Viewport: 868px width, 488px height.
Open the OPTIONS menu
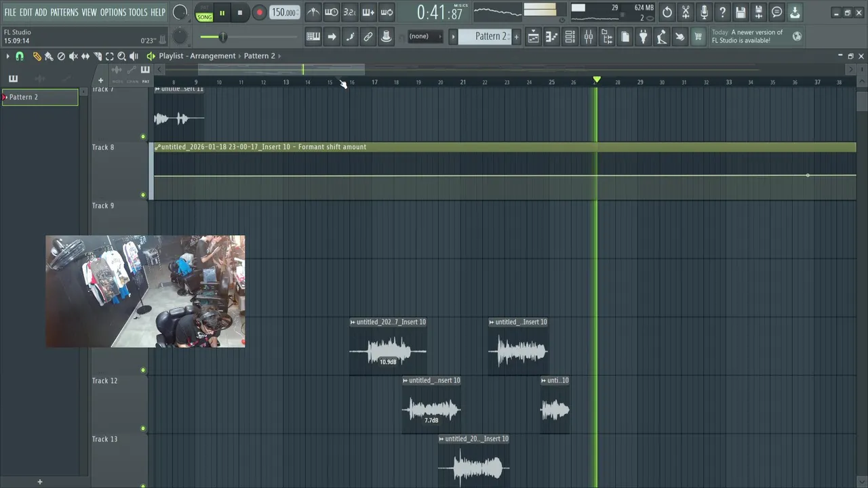pos(113,12)
